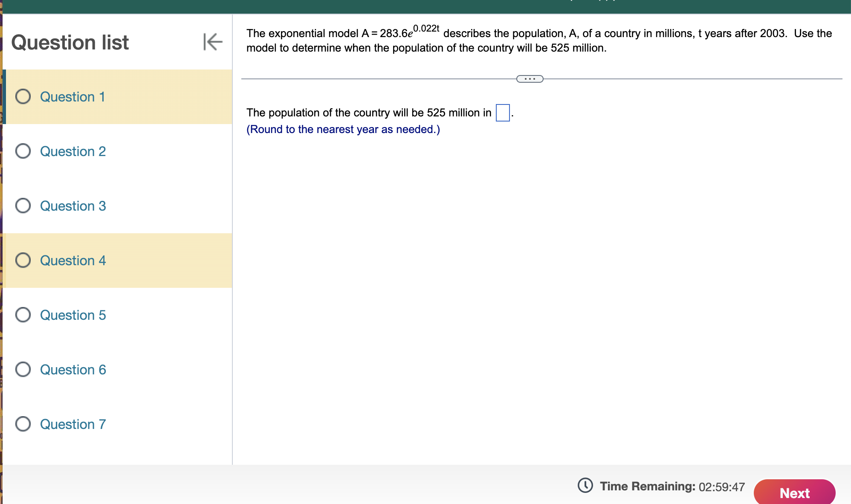Expand the ellipsis divider in the question pane

(530, 79)
